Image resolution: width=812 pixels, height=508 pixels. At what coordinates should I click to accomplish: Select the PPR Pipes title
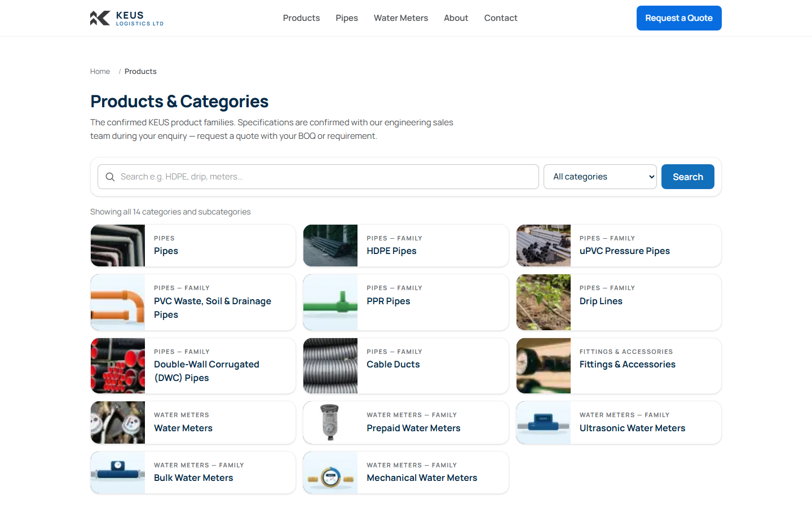[389, 301]
